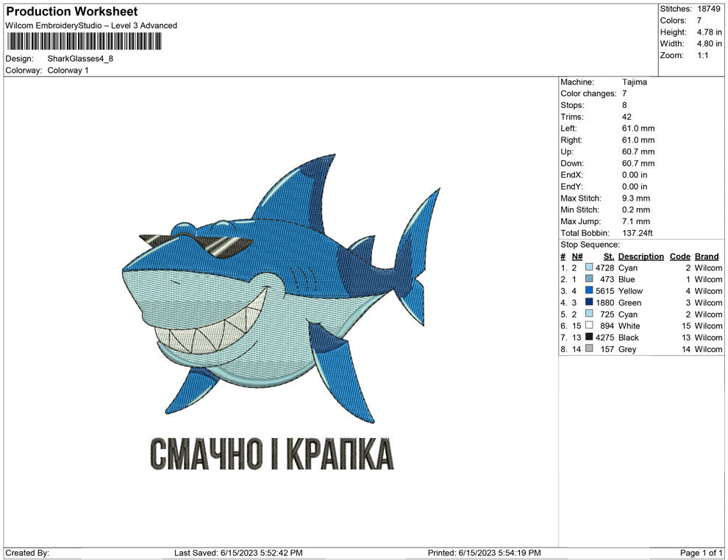Select the Code column header

pos(679,256)
